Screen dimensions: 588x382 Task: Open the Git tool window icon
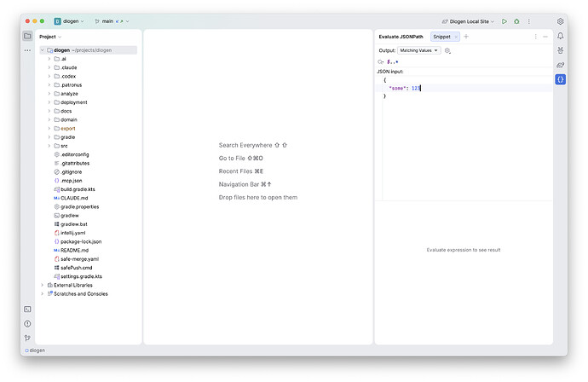[27, 338]
